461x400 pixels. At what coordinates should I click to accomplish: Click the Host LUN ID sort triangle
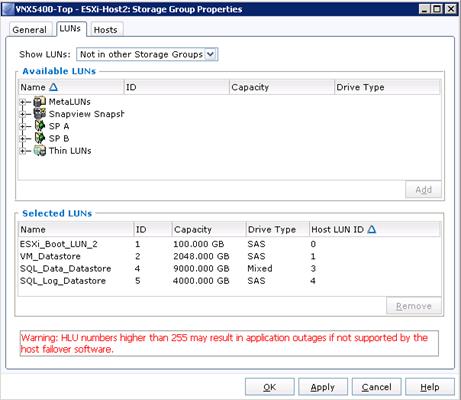372,229
